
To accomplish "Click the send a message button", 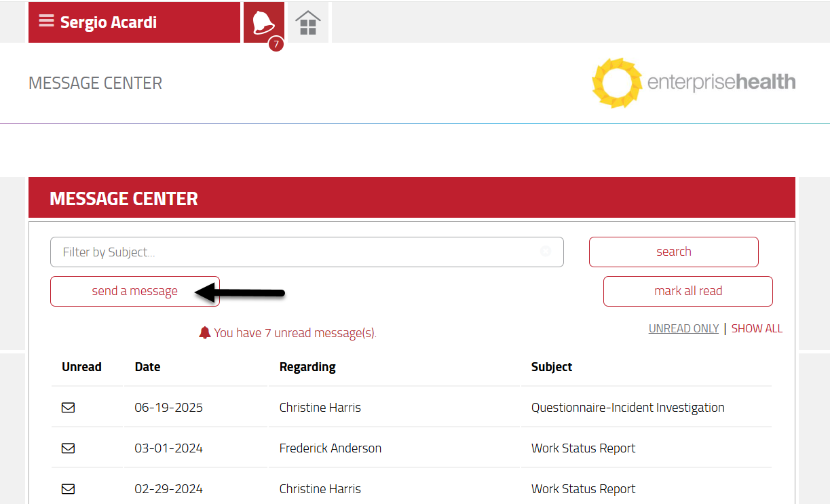I will [x=134, y=291].
